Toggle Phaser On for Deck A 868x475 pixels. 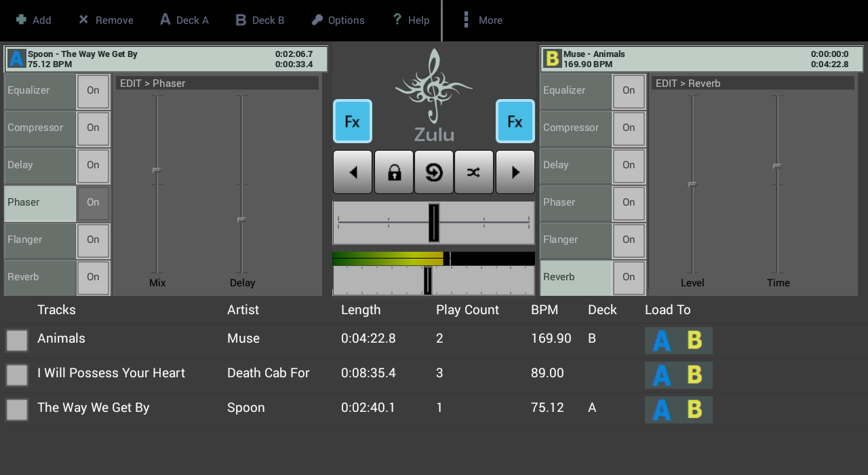[x=92, y=203]
